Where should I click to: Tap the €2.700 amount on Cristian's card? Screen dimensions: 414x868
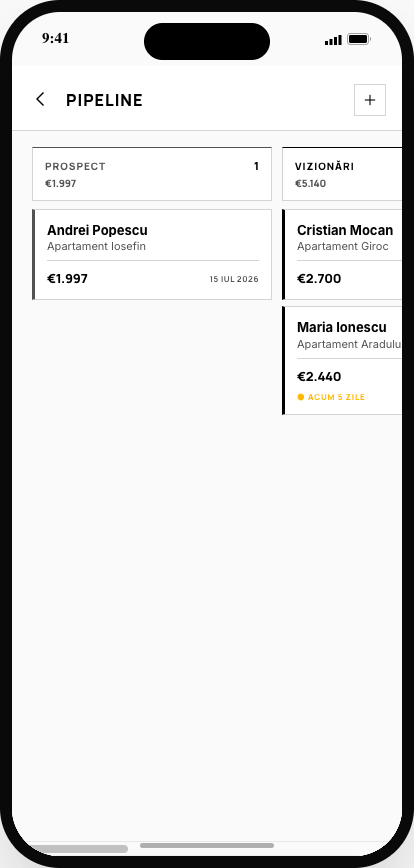[x=319, y=278]
